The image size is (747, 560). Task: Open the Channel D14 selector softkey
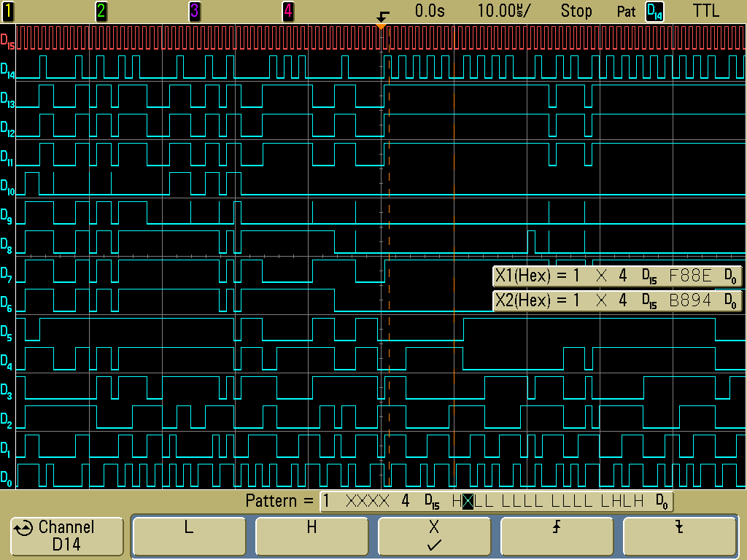[66, 537]
